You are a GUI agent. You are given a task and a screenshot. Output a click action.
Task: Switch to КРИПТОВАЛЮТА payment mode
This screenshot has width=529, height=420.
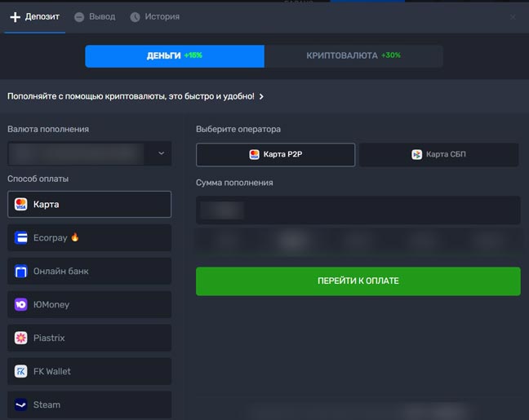click(353, 55)
